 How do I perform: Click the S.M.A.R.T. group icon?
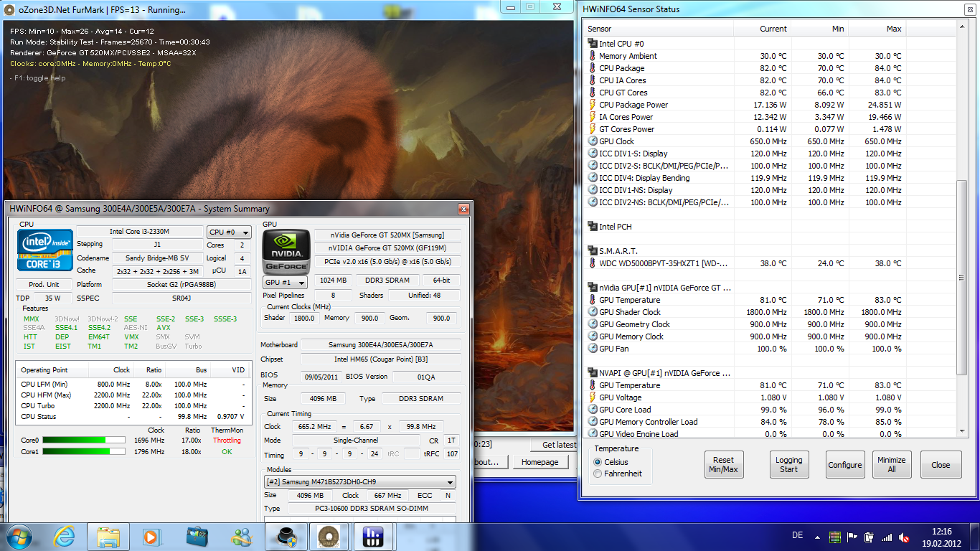tap(593, 251)
